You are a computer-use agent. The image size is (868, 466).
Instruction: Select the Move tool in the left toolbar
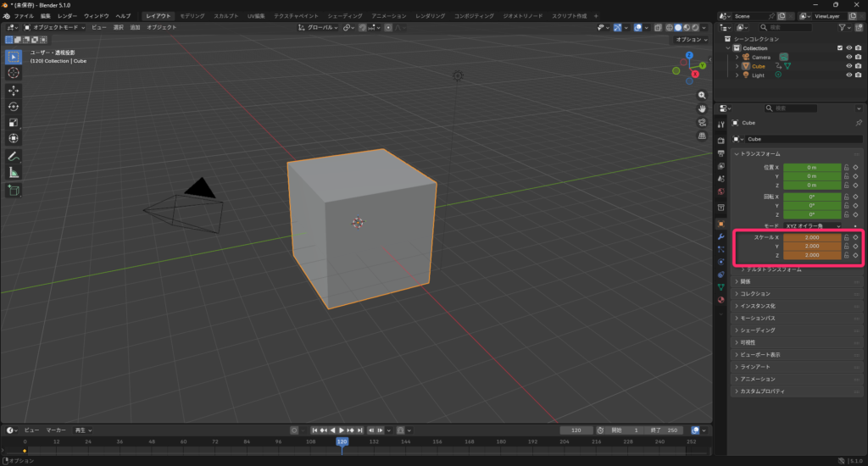point(14,90)
